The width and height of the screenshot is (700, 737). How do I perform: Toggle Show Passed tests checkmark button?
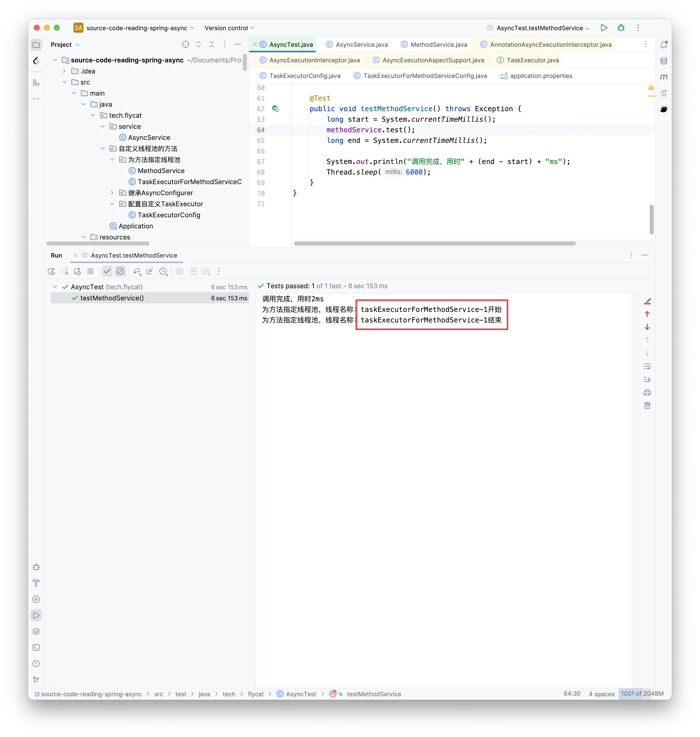click(x=107, y=271)
